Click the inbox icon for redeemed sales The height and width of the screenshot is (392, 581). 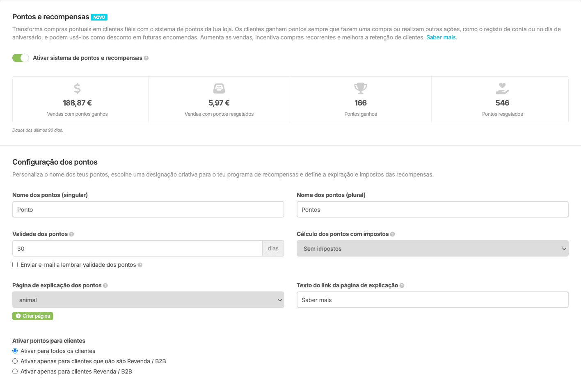tap(219, 88)
